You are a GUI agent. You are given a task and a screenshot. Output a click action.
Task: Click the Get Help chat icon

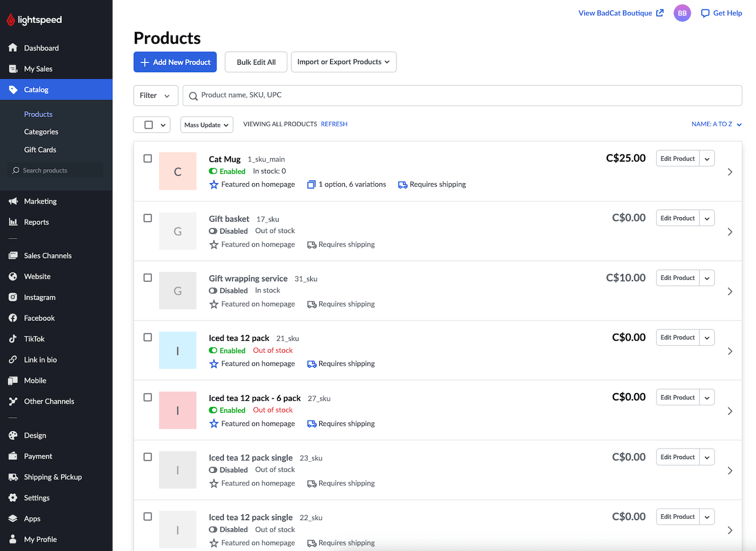coord(705,13)
